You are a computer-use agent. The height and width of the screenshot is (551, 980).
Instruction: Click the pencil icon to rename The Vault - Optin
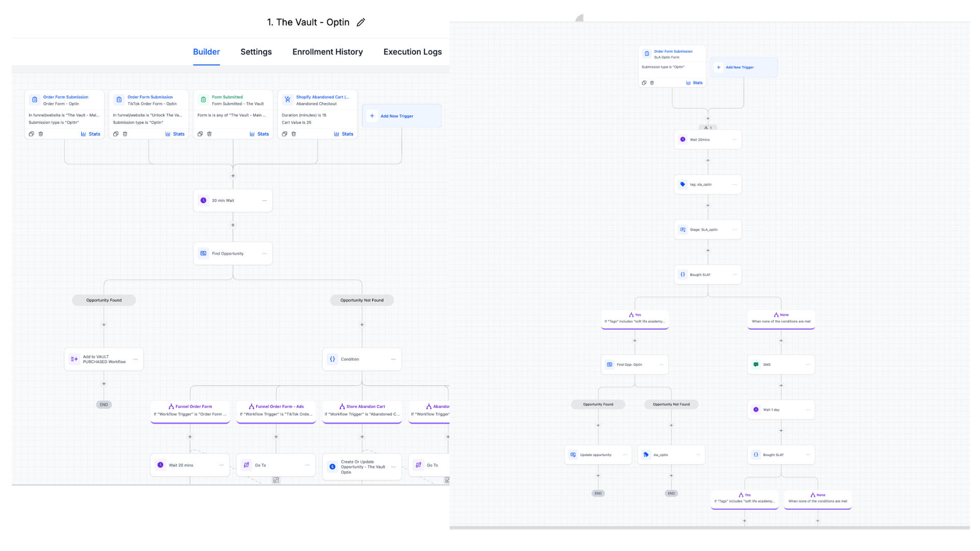click(361, 22)
